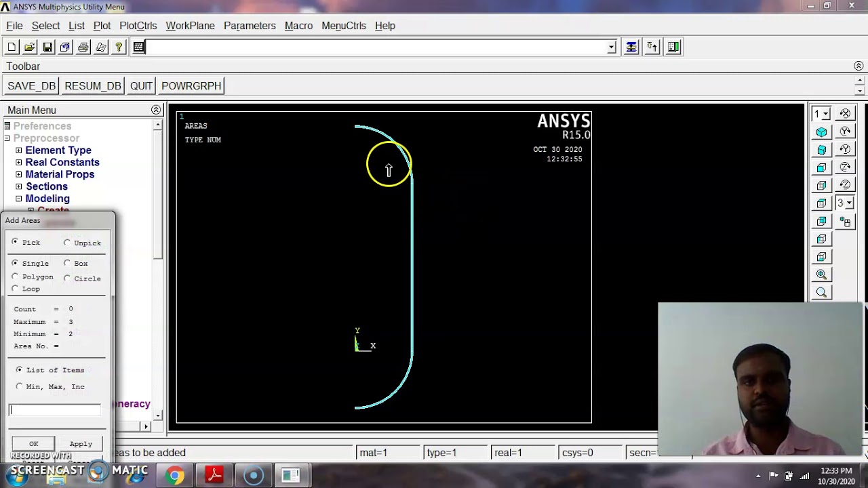Click the Zoom magnifier icon

[x=822, y=292]
